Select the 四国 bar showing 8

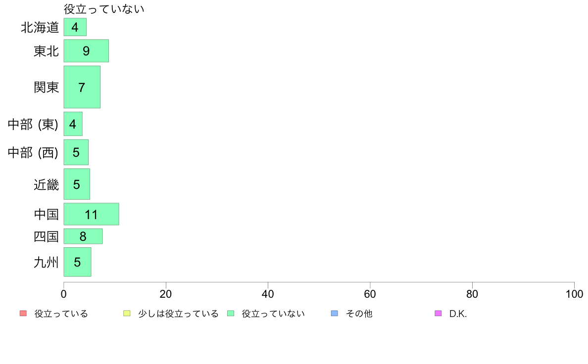click(83, 236)
